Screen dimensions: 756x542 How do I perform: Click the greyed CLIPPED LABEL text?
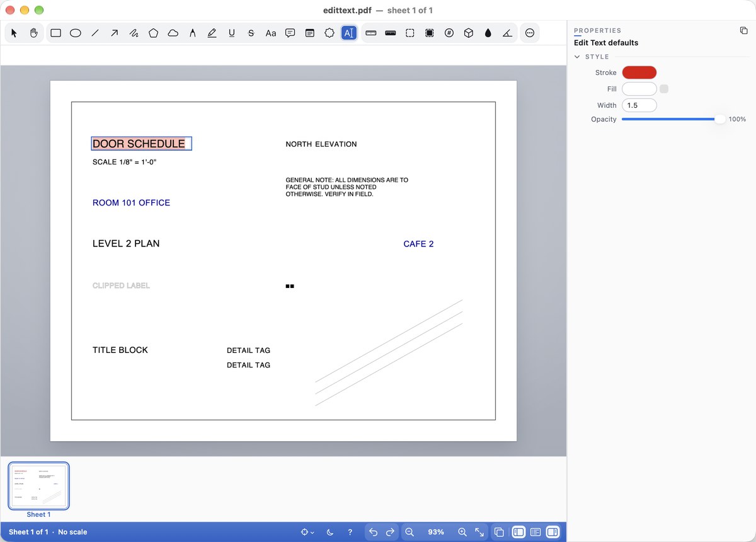click(x=121, y=285)
